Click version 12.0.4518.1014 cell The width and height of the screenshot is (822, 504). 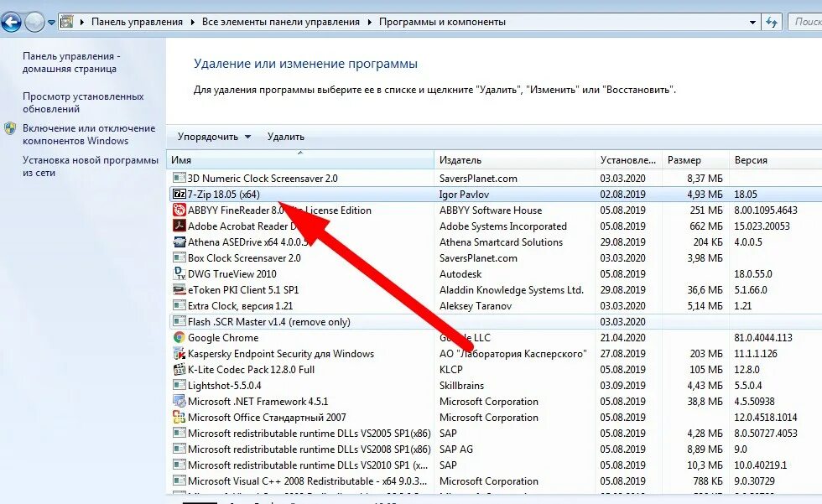(765, 418)
